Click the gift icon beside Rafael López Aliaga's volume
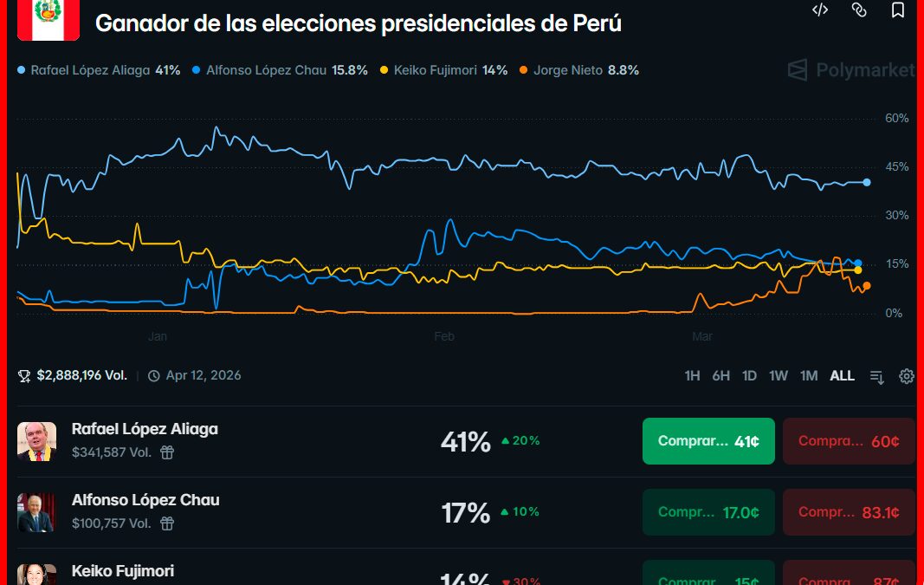The image size is (924, 585). 166,452
